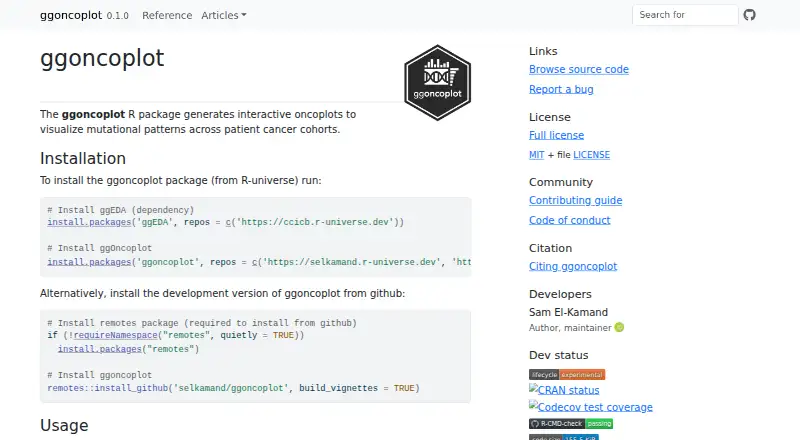Screen dimensions: 800x440
Task: Click the Citation sidebar heading
Action: [x=551, y=248]
